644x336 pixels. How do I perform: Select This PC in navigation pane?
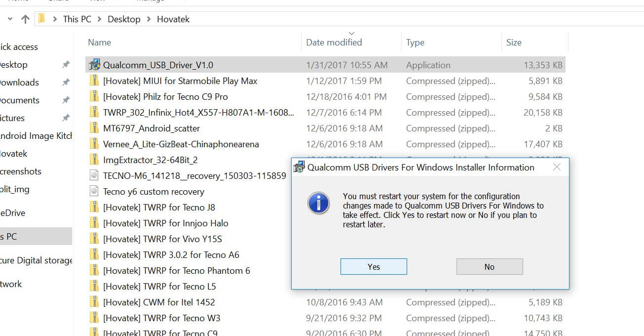coord(36,236)
